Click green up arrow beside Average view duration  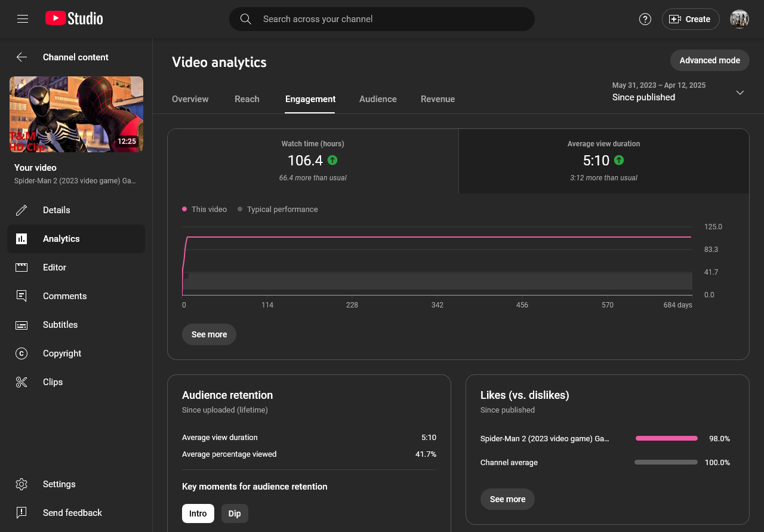pyautogui.click(x=619, y=160)
